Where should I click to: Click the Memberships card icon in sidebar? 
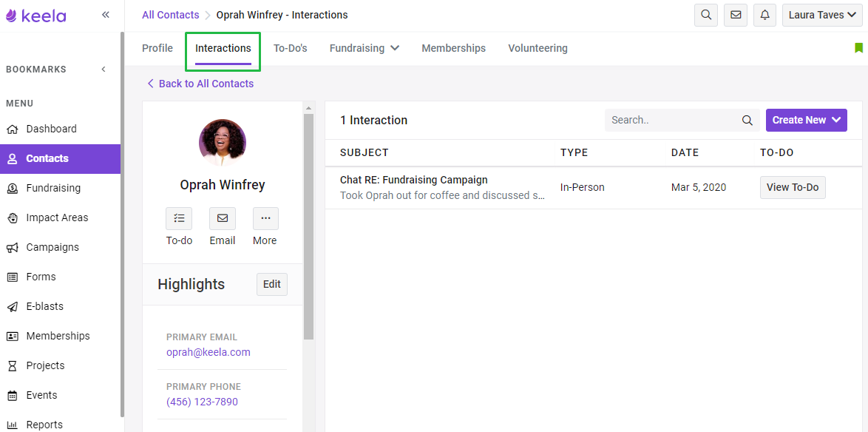click(x=12, y=336)
